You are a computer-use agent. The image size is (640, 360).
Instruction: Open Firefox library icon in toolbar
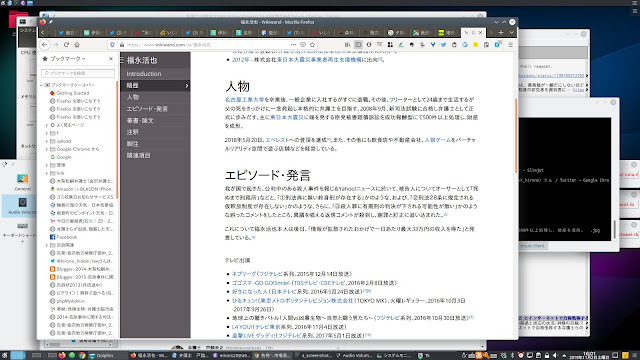[x=347, y=45]
